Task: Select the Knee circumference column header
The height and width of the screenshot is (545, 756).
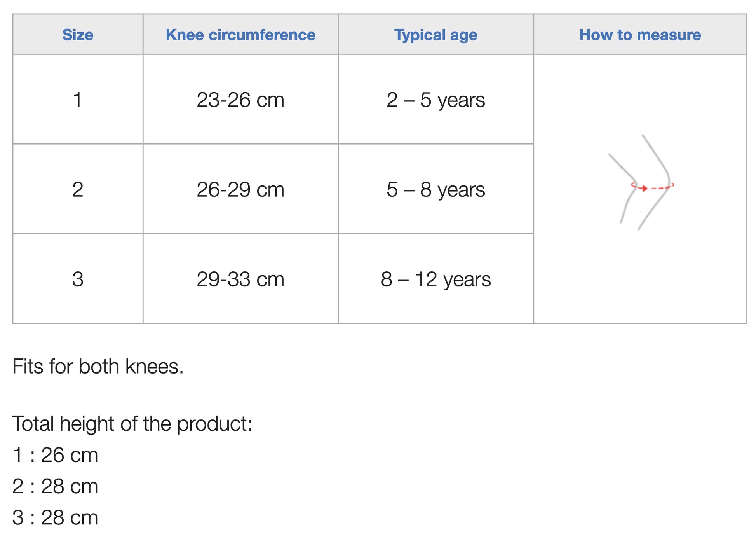Action: 240,35
